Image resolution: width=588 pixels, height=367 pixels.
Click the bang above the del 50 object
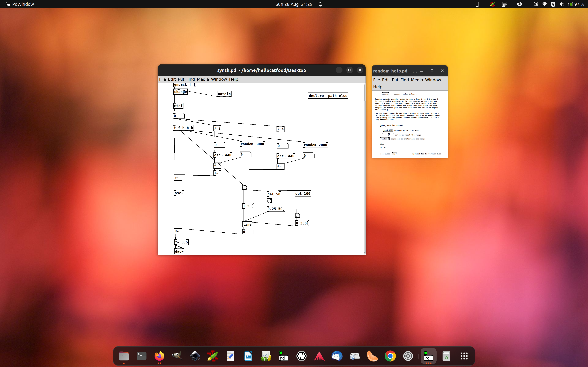click(245, 187)
